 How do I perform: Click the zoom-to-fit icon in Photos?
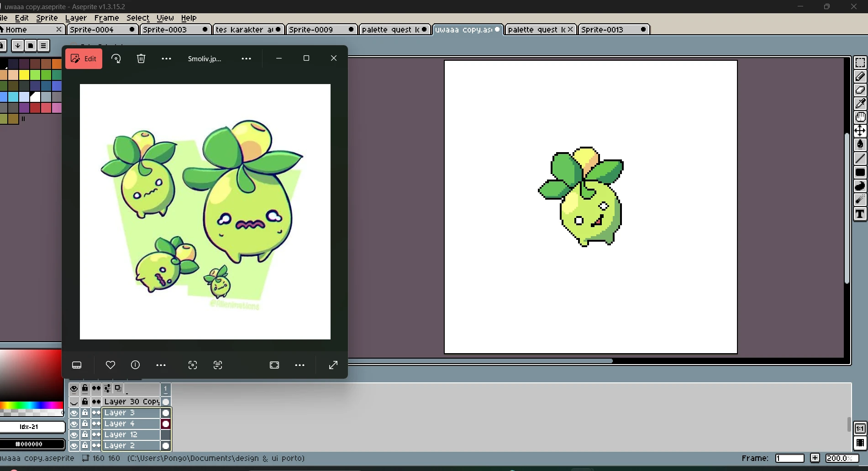274,365
